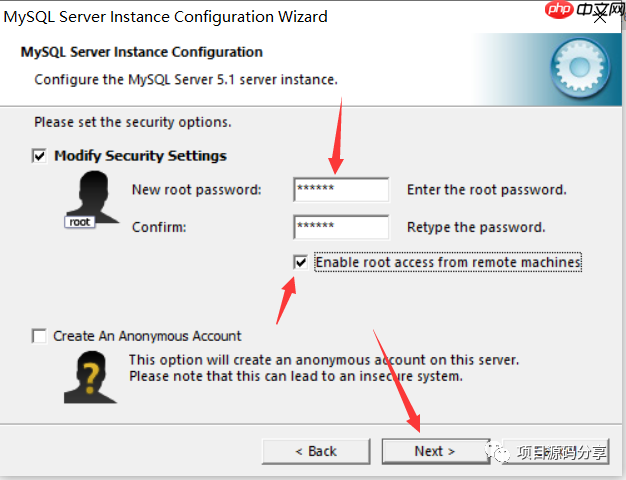Click the gear configuration icon in the header

580,67
